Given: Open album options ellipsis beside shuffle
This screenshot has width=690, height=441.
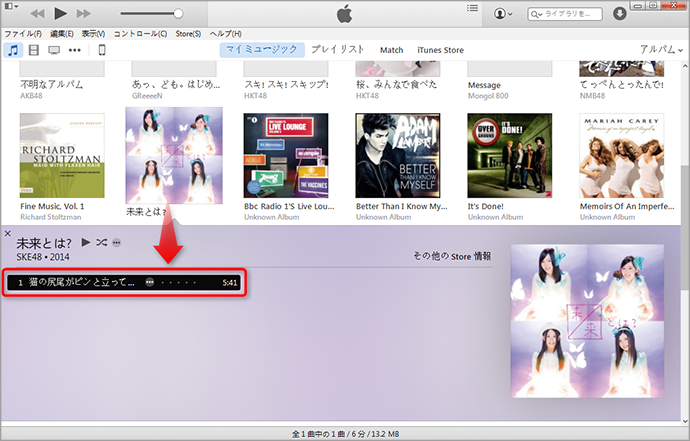Looking at the screenshot, I should click(x=116, y=243).
